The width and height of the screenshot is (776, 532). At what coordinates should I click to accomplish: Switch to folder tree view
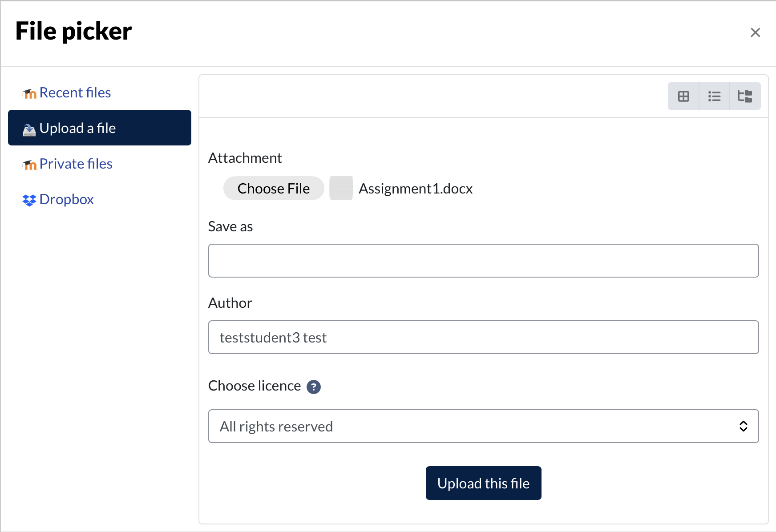pos(745,96)
